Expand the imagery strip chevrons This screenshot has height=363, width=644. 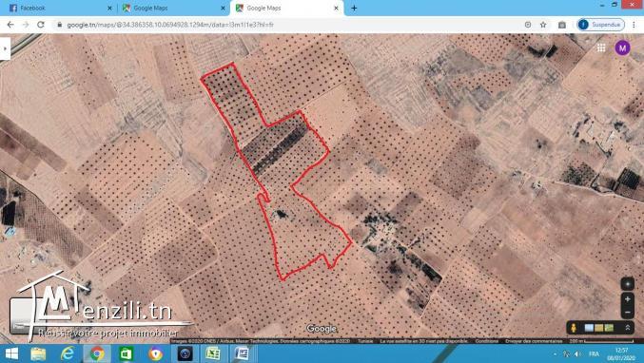627,328
